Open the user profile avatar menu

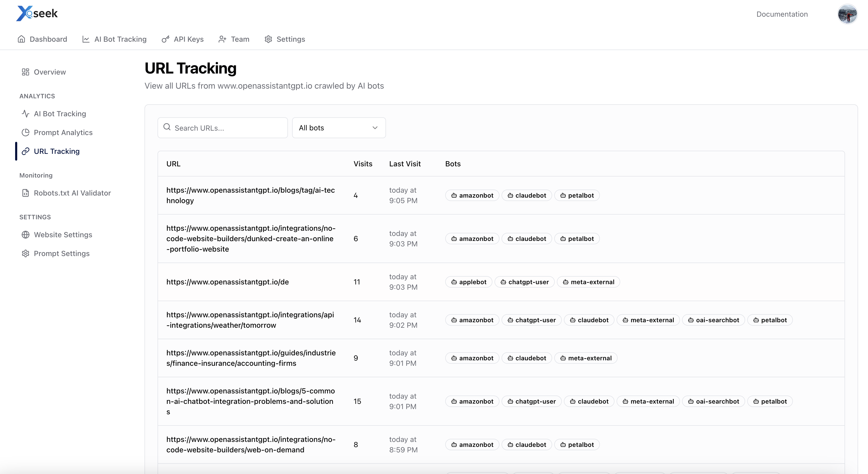[x=847, y=14]
